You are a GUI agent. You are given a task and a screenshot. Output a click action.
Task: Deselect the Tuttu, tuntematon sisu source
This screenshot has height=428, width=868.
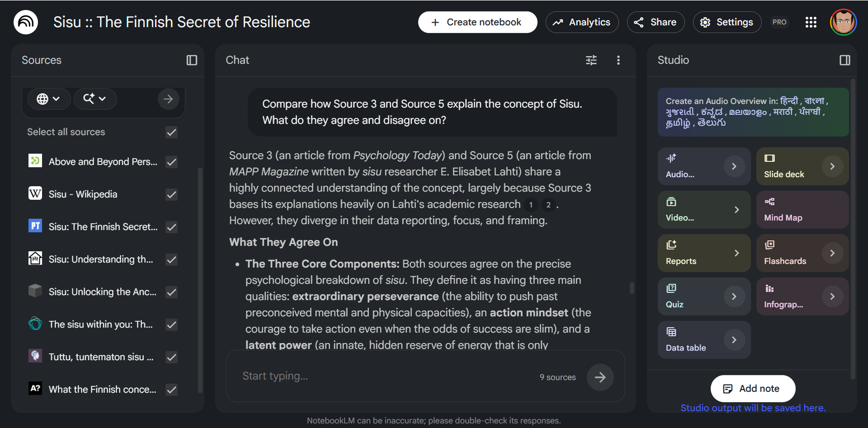[x=171, y=358]
